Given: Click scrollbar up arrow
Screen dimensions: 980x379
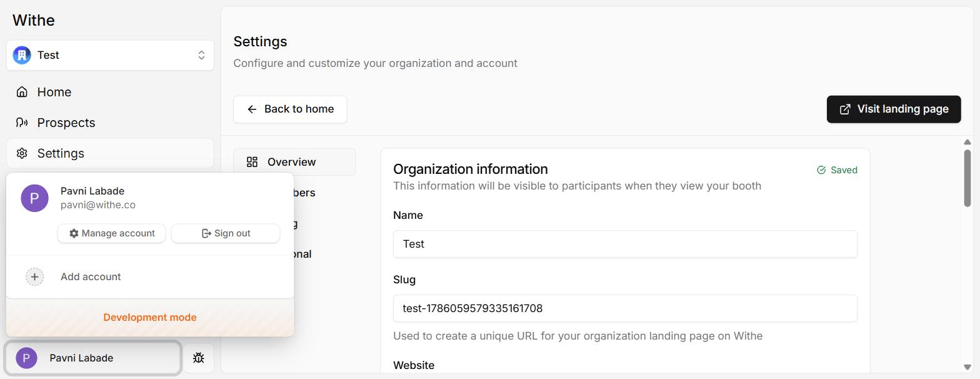Looking at the screenshot, I should pos(967,142).
